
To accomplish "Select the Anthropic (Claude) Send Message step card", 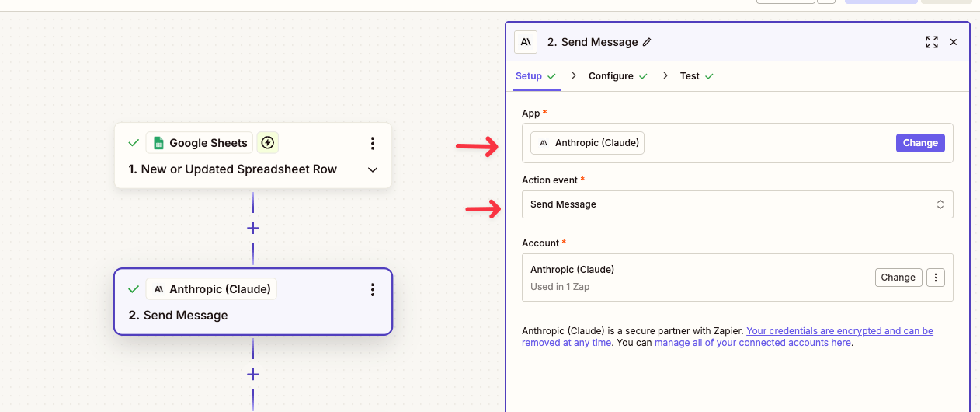I will click(x=253, y=302).
